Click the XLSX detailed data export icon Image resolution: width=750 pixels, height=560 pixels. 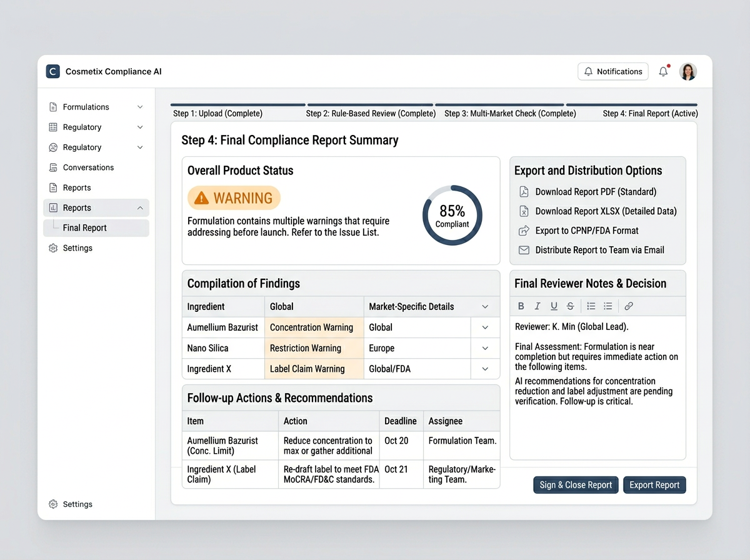pos(524,211)
